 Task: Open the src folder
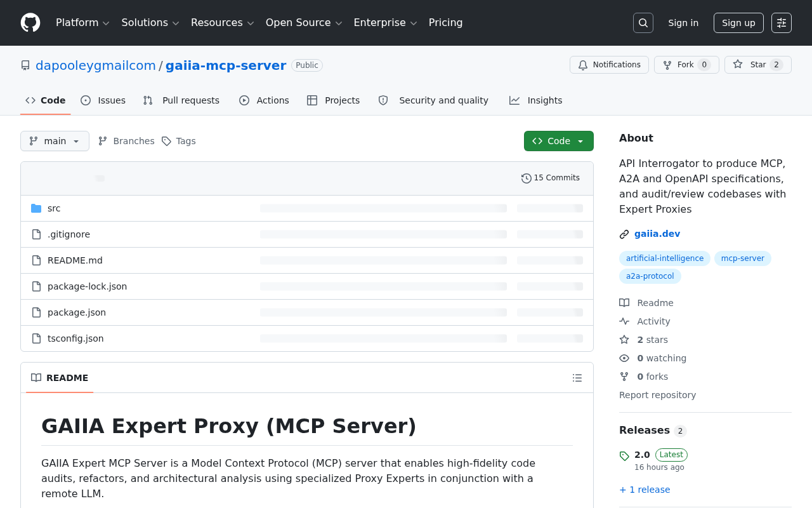point(54,208)
